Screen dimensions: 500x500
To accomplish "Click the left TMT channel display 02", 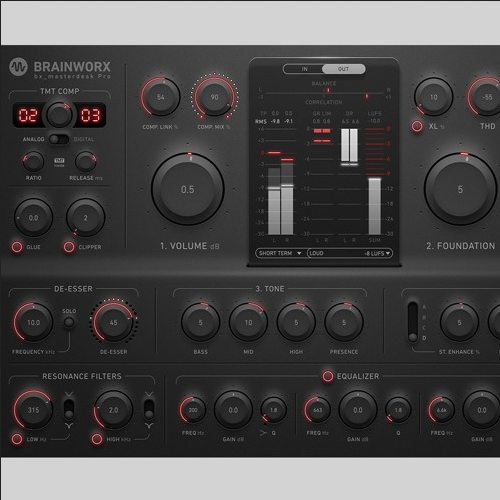I will pos(28,115).
